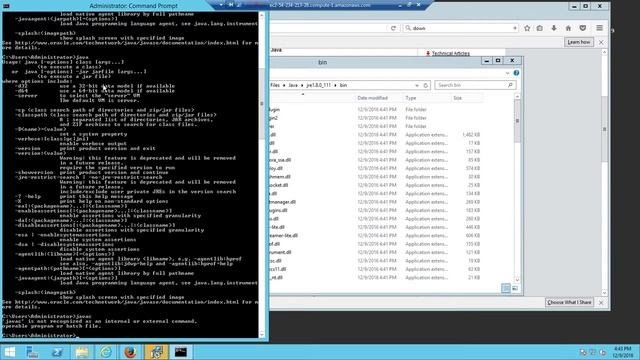640x360 pixels.
Task: Select jre1.8.0_111 in breadcrumb path
Action: coord(318,85)
